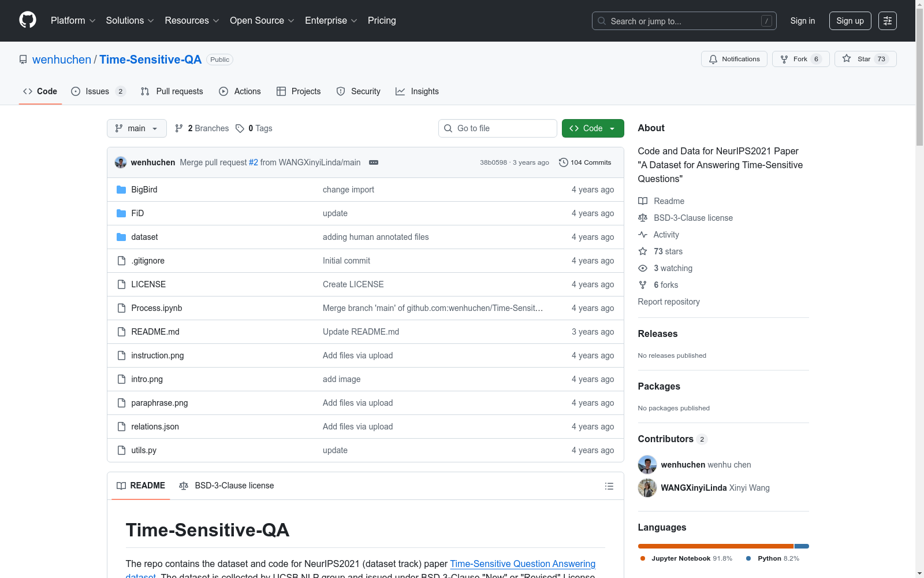Screen dimensions: 924x578
Task: Click the scale icon beside BSD-3-Clause license
Action: 643,218
